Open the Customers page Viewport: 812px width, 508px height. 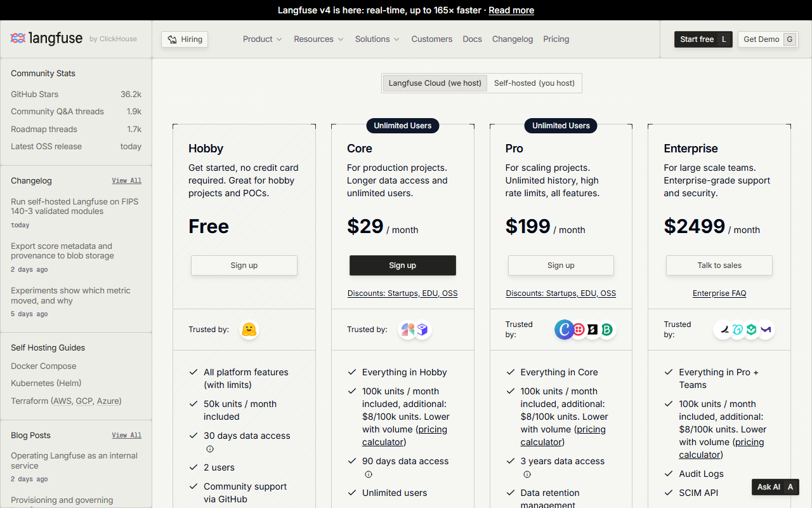click(432, 39)
